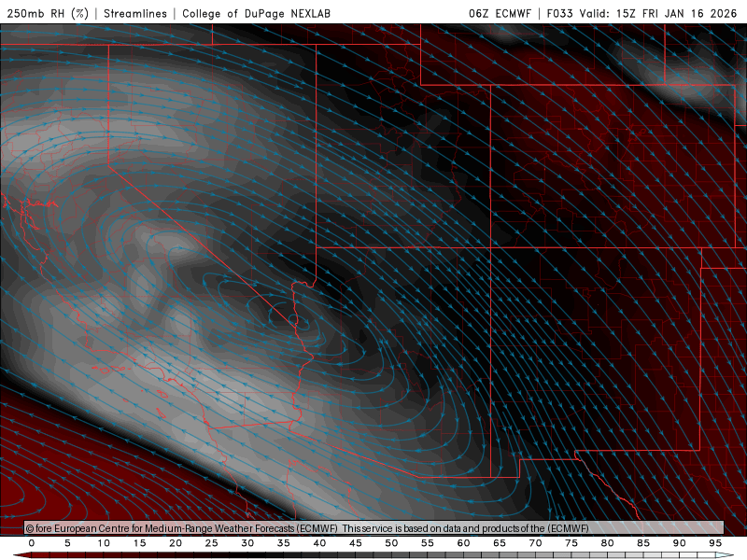Click the ECMWF copyright notice banner
Viewport: 747px width, 560px height.
(x=374, y=528)
